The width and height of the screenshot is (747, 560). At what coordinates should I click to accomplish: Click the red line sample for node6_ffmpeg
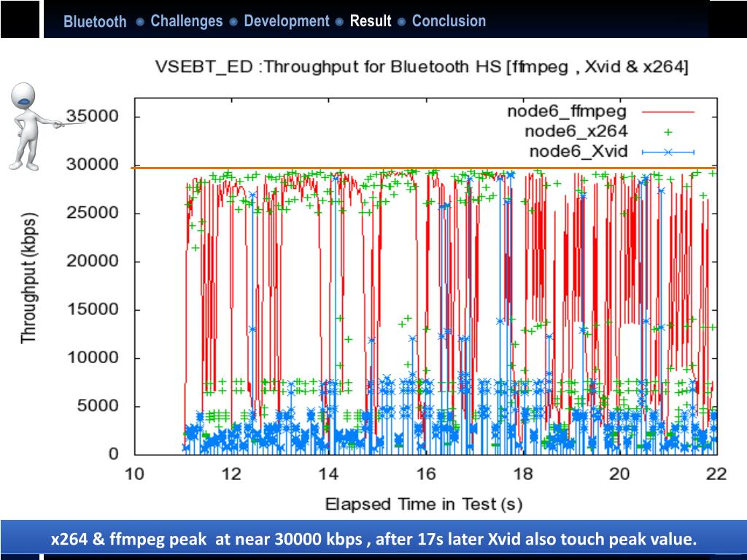pyautogui.click(x=668, y=112)
